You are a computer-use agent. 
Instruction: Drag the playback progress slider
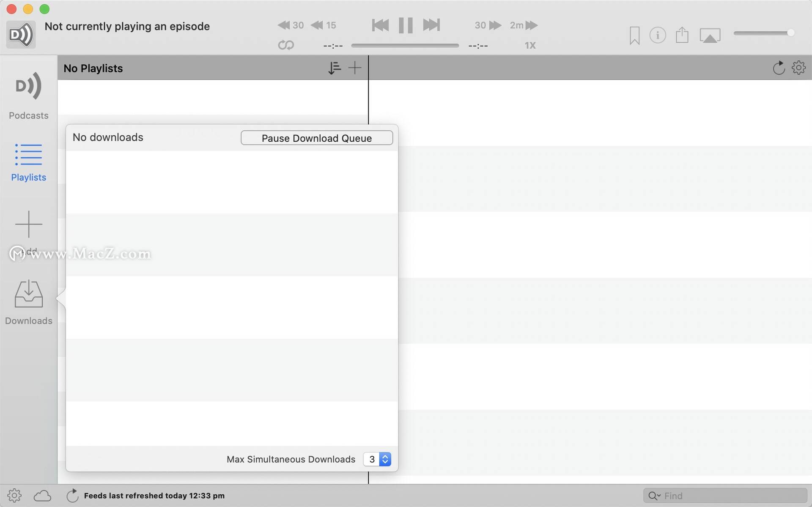point(406,45)
